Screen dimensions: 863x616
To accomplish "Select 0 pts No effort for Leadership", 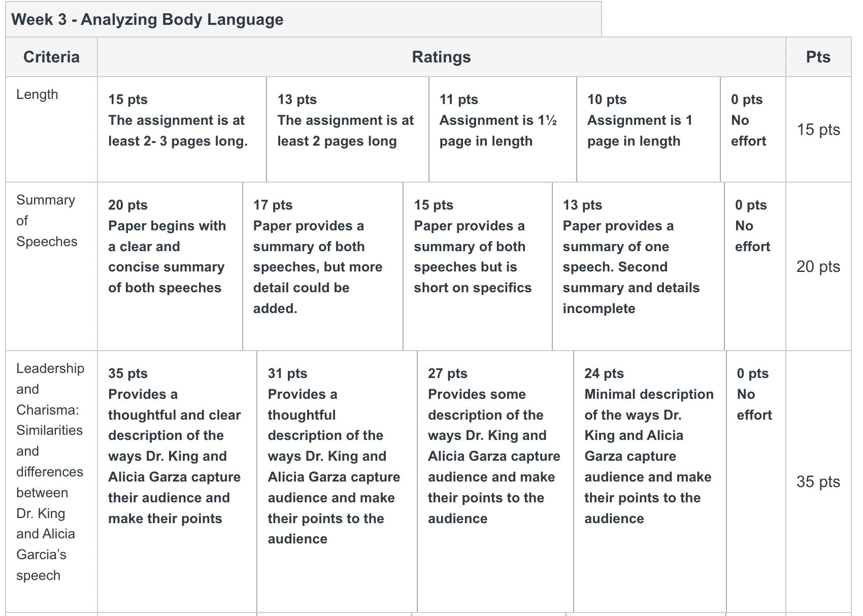I will (756, 482).
